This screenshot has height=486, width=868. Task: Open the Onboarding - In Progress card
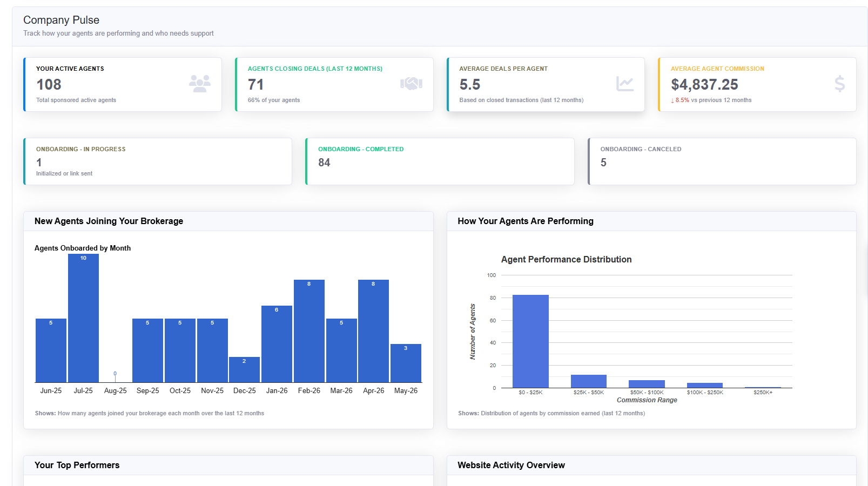pyautogui.click(x=158, y=161)
